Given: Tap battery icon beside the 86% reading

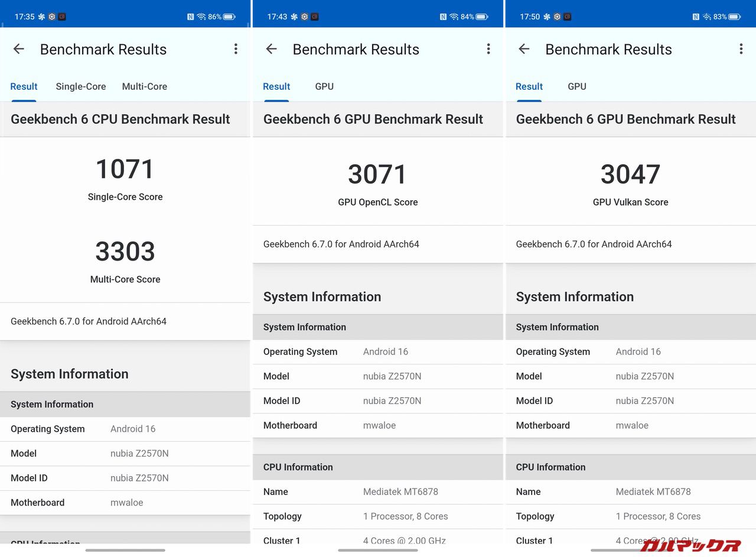Looking at the screenshot, I should click(230, 17).
